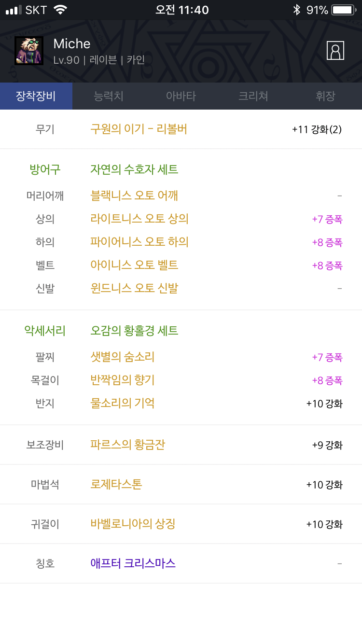The height and width of the screenshot is (644, 362).
Task: View the 바벨로니아의 상징 earring
Action: pyautogui.click(x=133, y=524)
